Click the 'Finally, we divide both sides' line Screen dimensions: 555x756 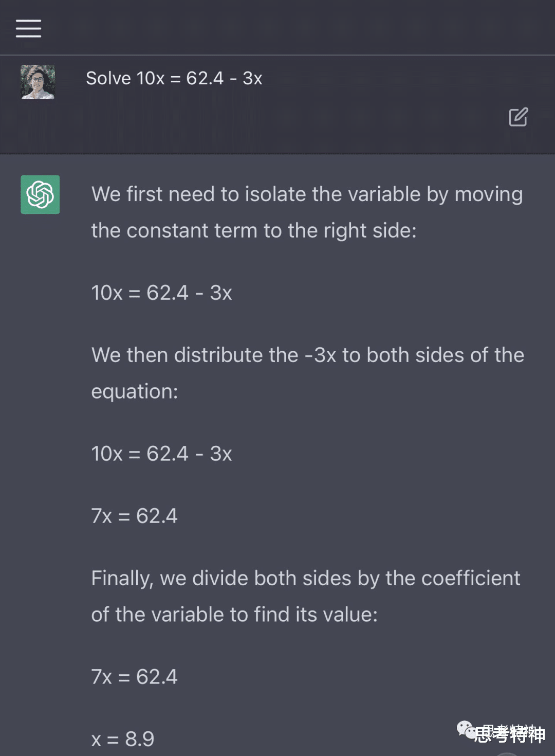[x=306, y=578]
